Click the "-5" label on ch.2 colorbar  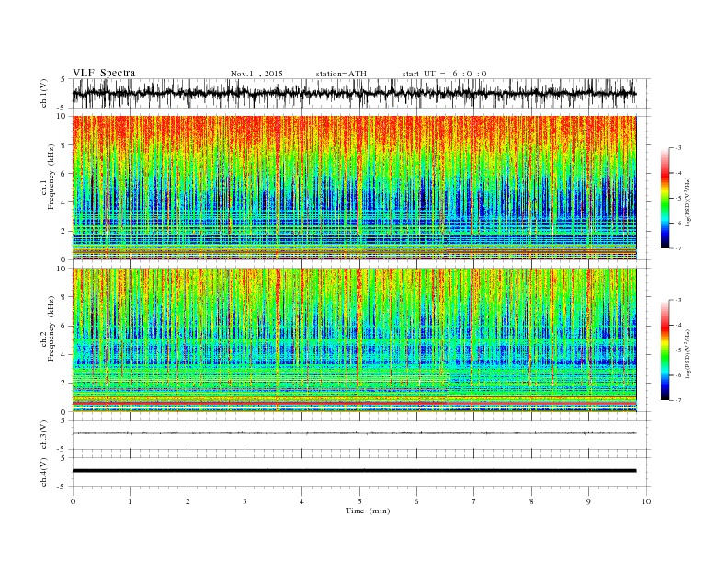pos(678,350)
